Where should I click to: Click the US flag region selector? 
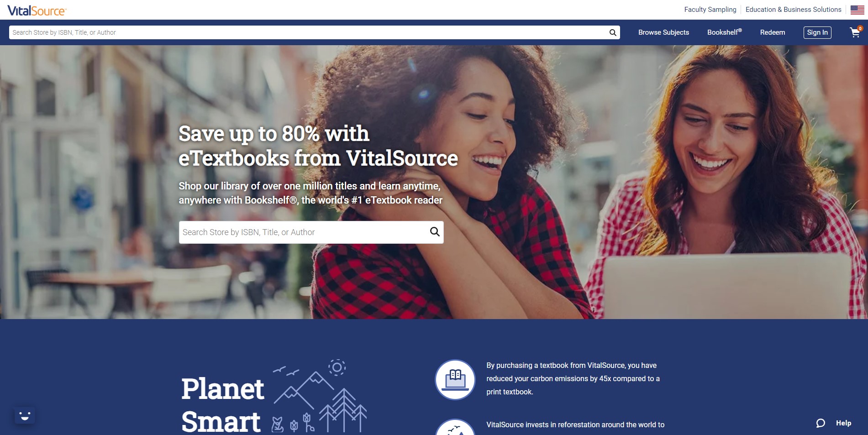(x=857, y=10)
